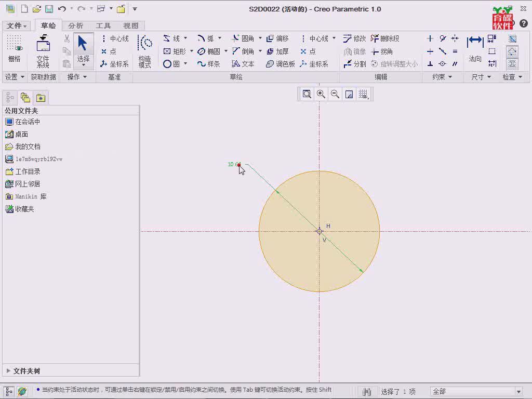
Task: Switch to the Tools (工具) tab
Action: coord(103,26)
